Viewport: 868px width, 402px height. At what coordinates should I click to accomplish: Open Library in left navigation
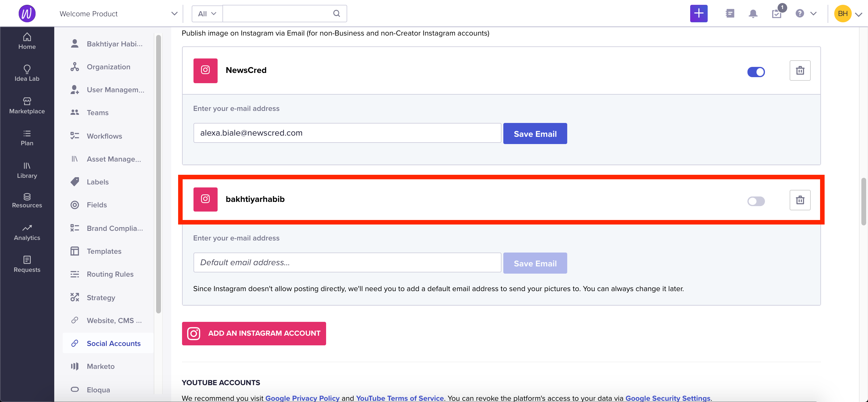click(x=27, y=170)
